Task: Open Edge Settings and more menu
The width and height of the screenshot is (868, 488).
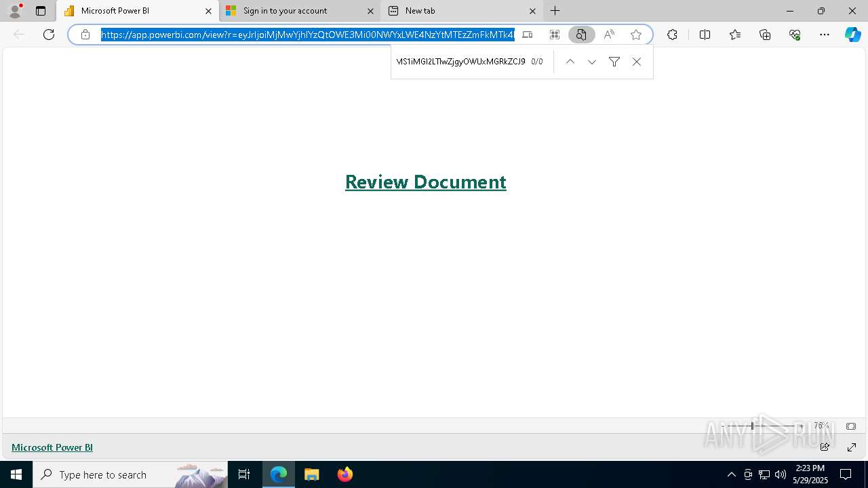Action: pos(825,35)
